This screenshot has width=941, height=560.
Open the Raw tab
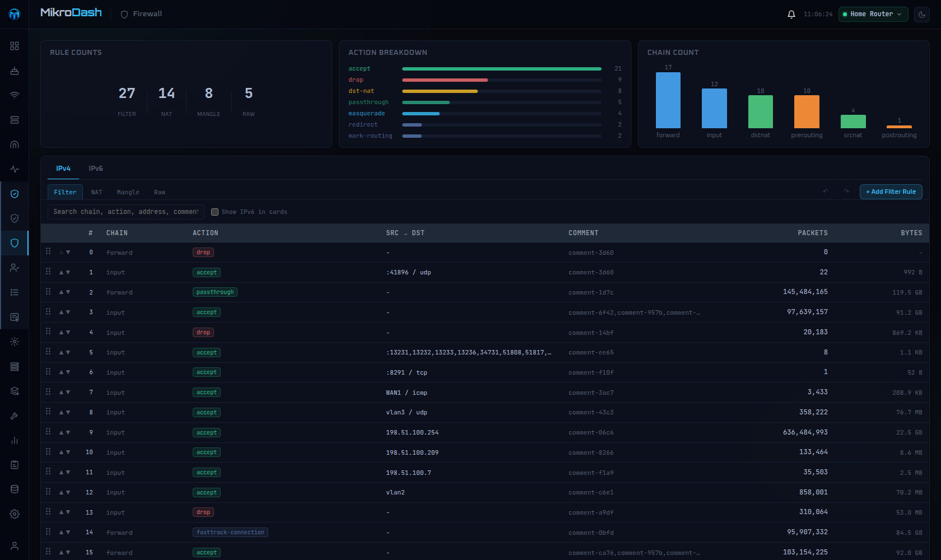160,192
